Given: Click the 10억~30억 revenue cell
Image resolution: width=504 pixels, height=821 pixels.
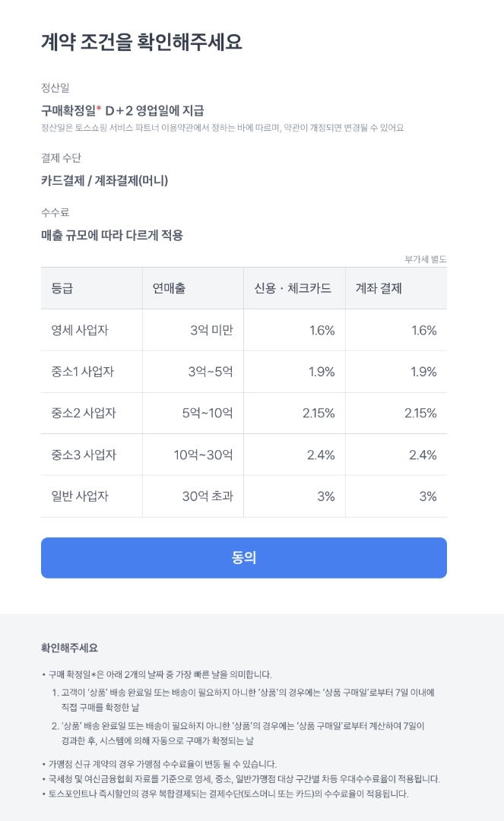Looking at the screenshot, I should pos(203,455).
